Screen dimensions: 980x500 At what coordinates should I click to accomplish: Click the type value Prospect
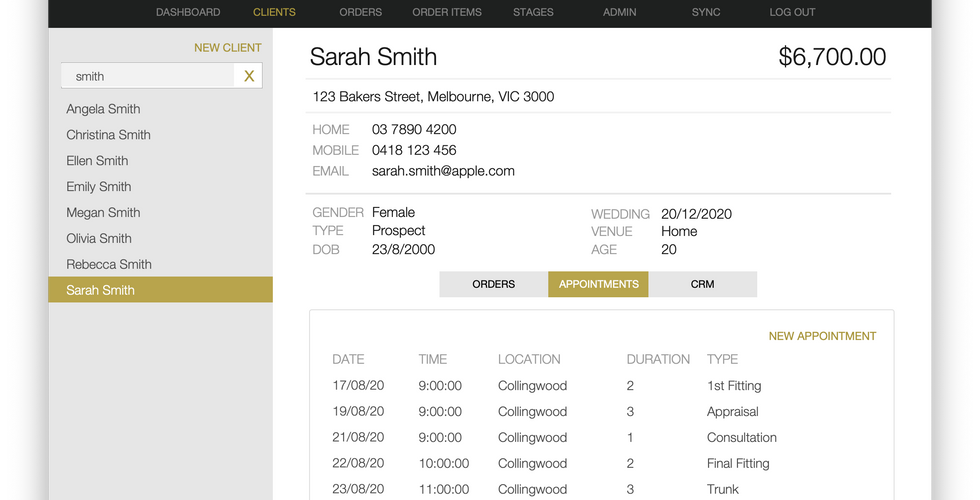398,230
